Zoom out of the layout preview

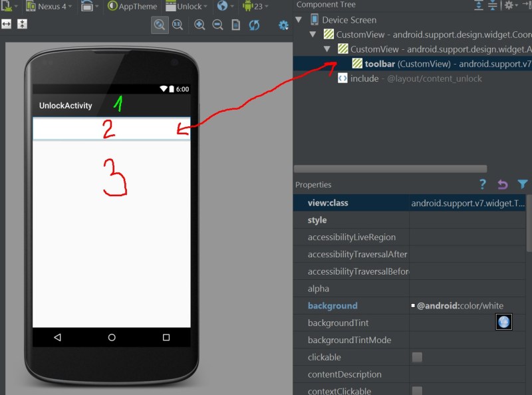pyautogui.click(x=217, y=25)
